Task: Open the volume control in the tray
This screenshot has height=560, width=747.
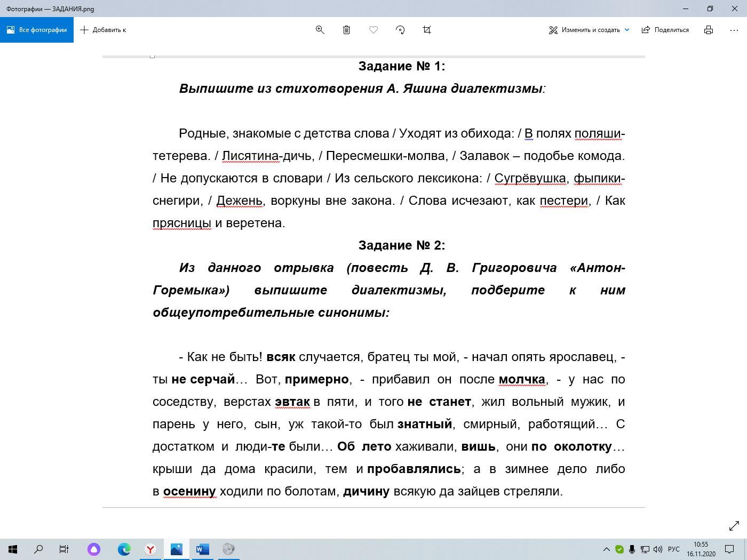Action: (657, 549)
